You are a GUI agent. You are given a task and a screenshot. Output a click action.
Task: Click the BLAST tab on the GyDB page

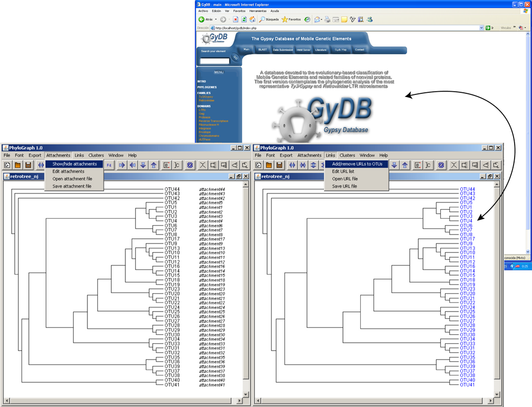tap(263, 50)
